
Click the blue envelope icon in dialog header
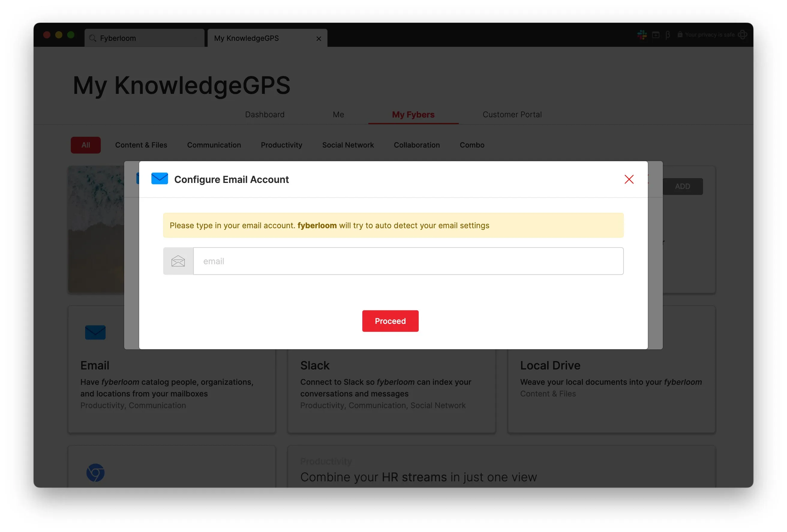coord(160,178)
